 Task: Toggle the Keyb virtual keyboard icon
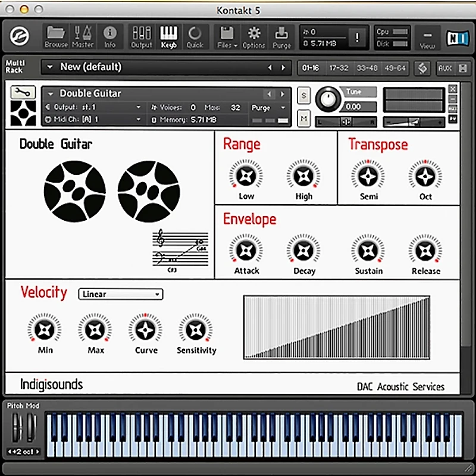coord(169,36)
